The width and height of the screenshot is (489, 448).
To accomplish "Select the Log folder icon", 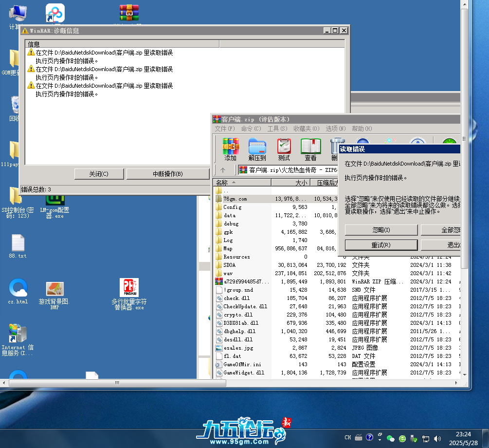I will coord(218,240).
